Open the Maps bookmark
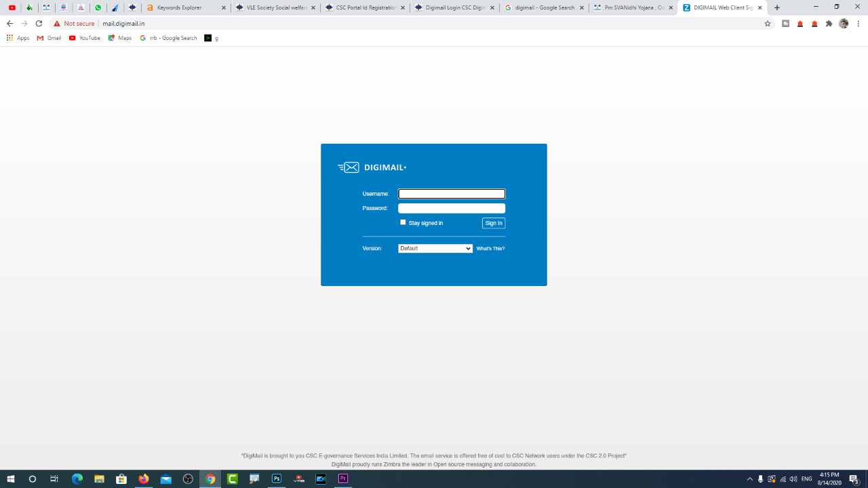 [120, 38]
